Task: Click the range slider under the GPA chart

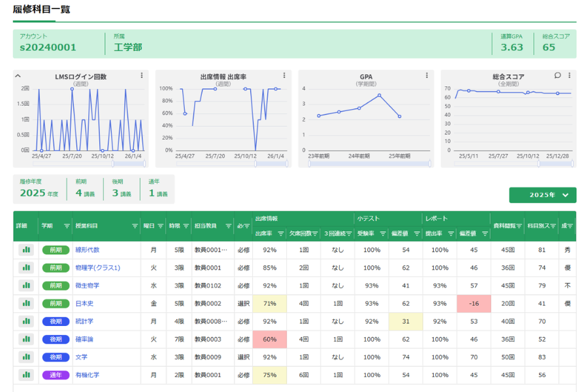Action: point(369,163)
